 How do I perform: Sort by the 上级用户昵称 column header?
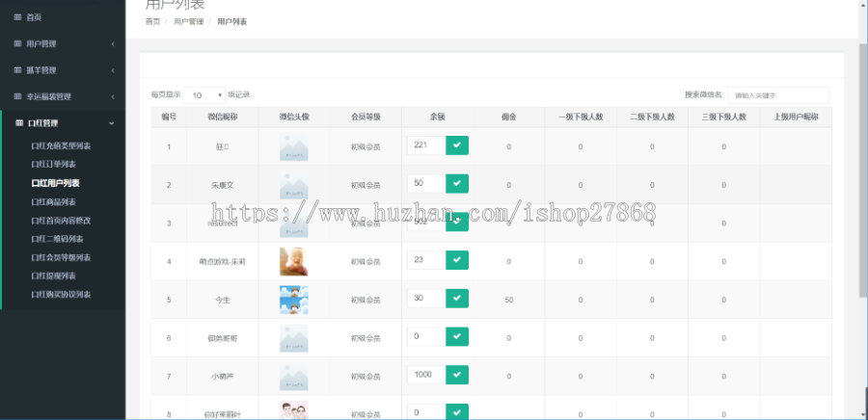[796, 118]
